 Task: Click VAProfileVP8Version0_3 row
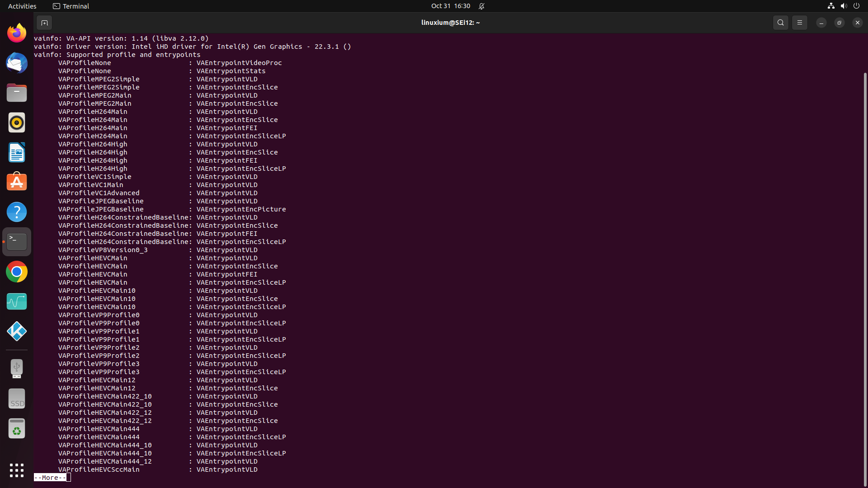[158, 250]
